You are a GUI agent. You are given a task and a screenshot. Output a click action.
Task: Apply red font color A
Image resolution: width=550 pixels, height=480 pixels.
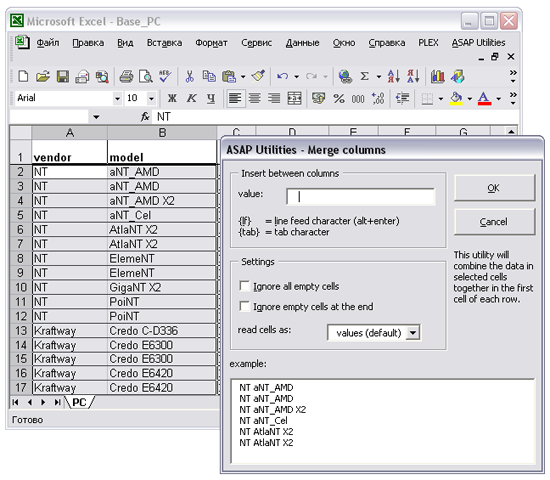484,98
